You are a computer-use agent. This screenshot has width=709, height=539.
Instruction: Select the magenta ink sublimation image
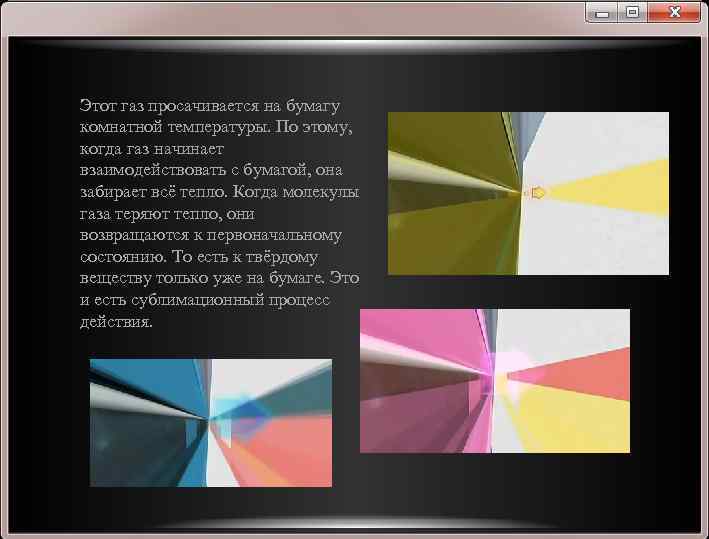coord(495,381)
